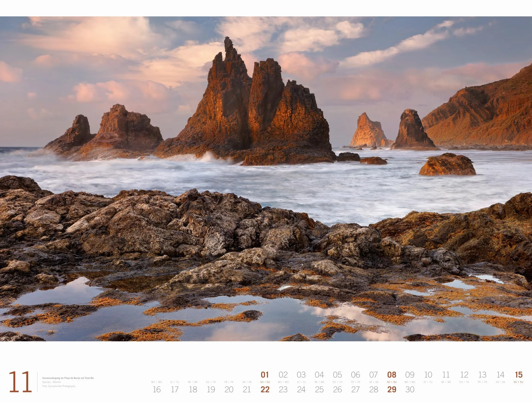
Task: Select calendar date 21
Action: click(247, 389)
